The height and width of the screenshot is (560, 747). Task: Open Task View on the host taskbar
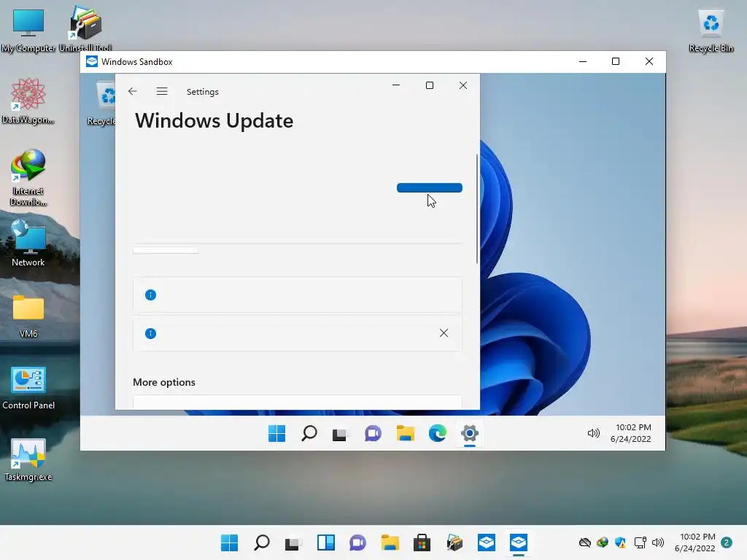click(x=293, y=542)
